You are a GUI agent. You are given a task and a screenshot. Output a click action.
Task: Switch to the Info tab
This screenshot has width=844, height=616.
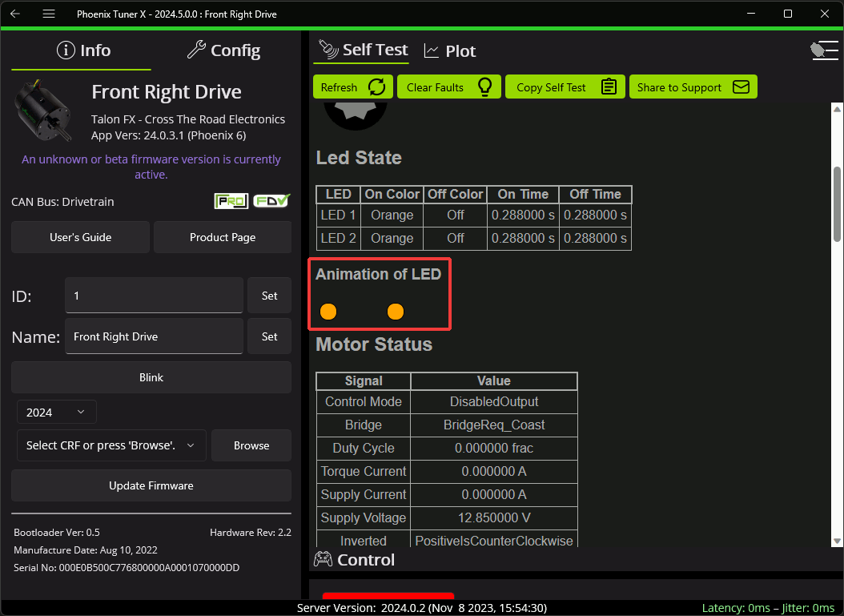[83, 50]
